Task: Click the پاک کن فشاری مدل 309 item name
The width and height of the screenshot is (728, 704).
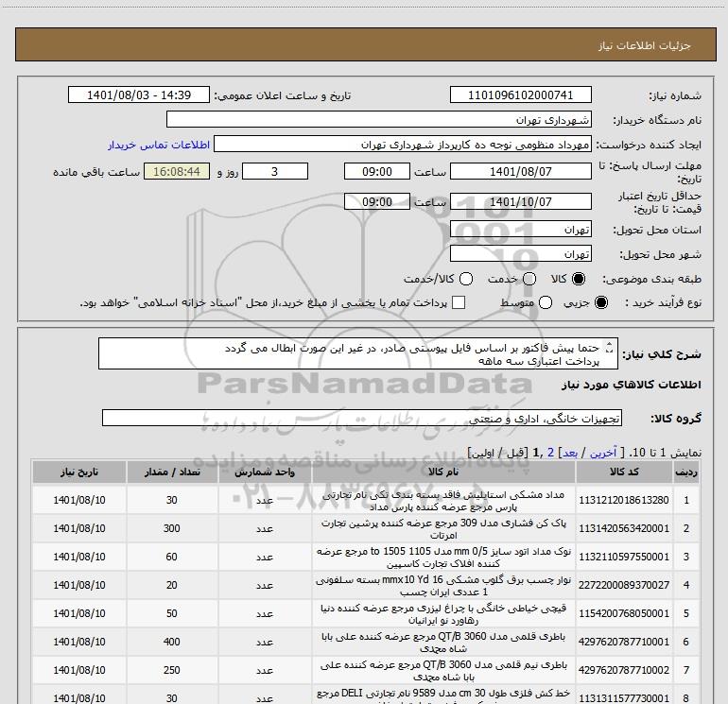Action: (x=443, y=529)
